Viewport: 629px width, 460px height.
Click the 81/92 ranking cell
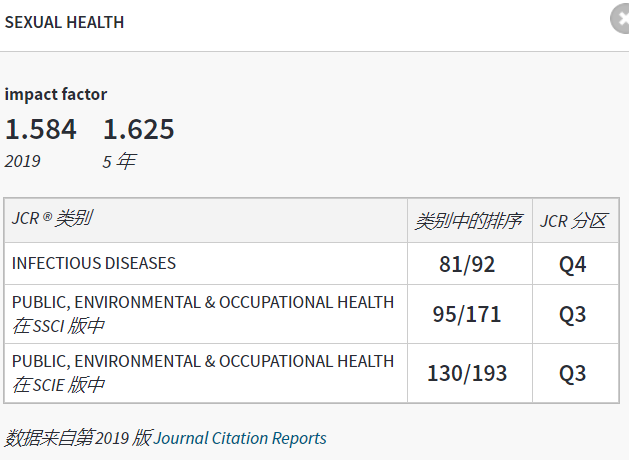click(x=467, y=264)
